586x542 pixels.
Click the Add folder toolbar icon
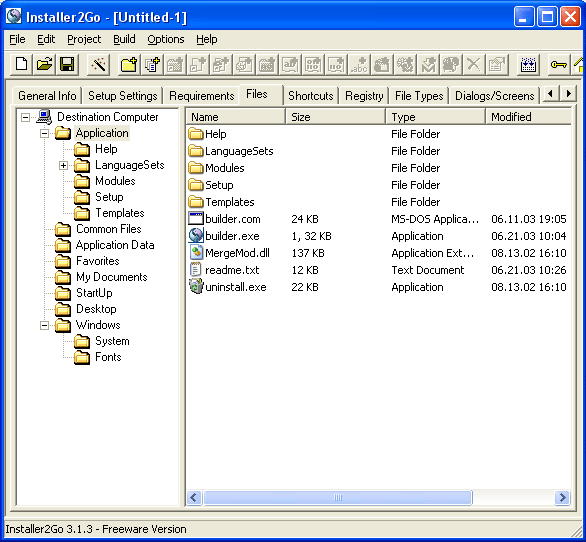[129, 65]
